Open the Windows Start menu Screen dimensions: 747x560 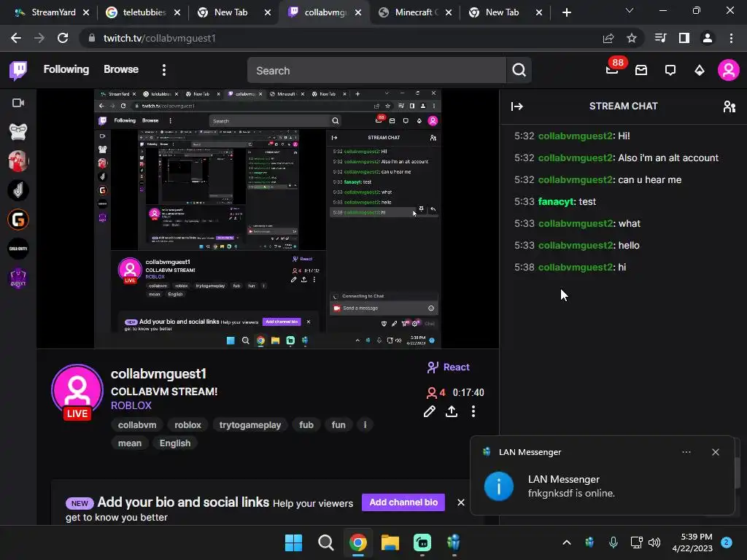tap(293, 542)
